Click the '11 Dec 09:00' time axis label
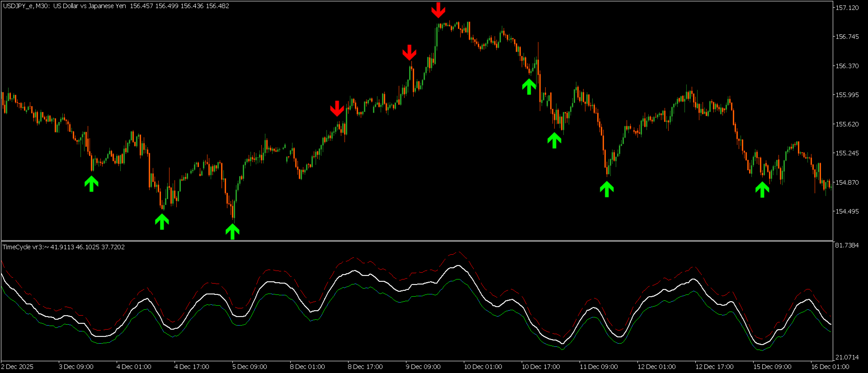 coord(599,367)
